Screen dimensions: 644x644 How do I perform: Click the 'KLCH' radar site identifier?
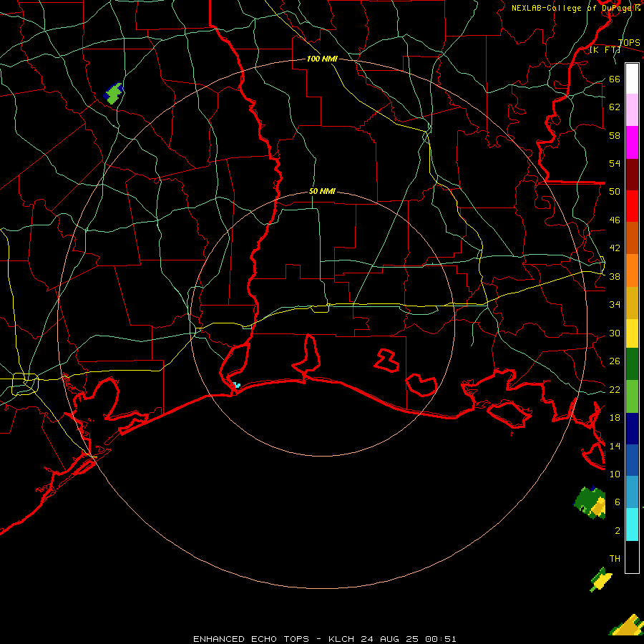click(x=341, y=639)
